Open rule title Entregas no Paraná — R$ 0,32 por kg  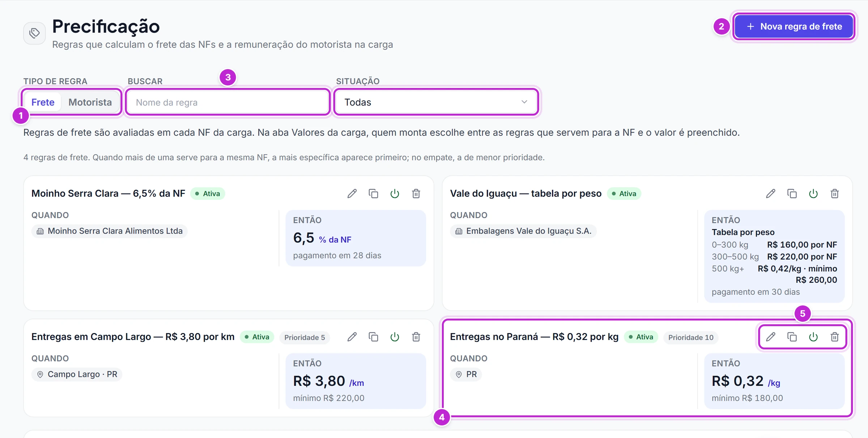pos(534,337)
